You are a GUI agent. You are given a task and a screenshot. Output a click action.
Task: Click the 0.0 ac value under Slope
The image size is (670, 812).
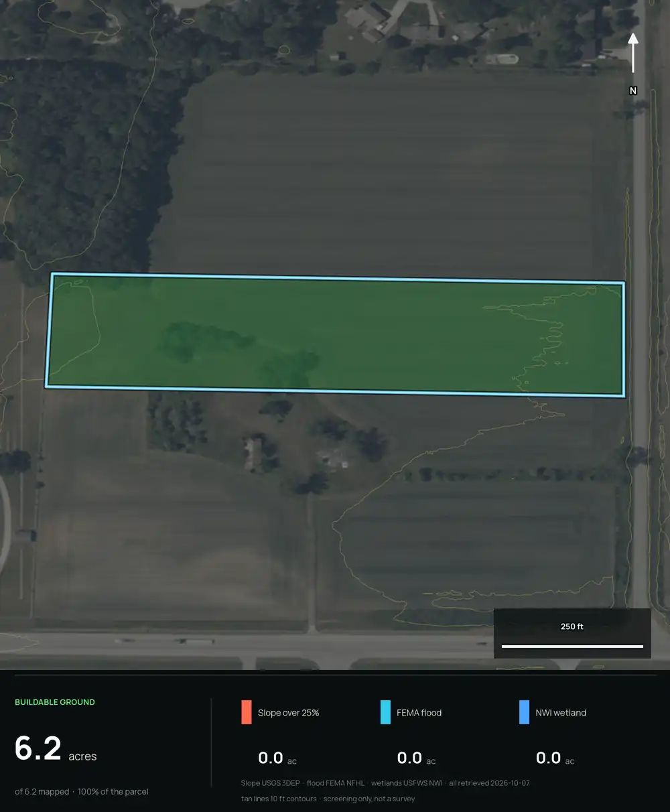click(277, 758)
